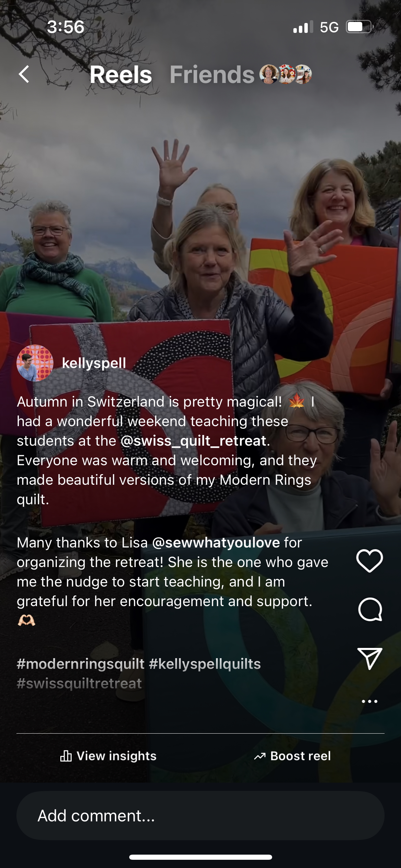
Task: Open the three-dot more options menu
Action: (370, 701)
